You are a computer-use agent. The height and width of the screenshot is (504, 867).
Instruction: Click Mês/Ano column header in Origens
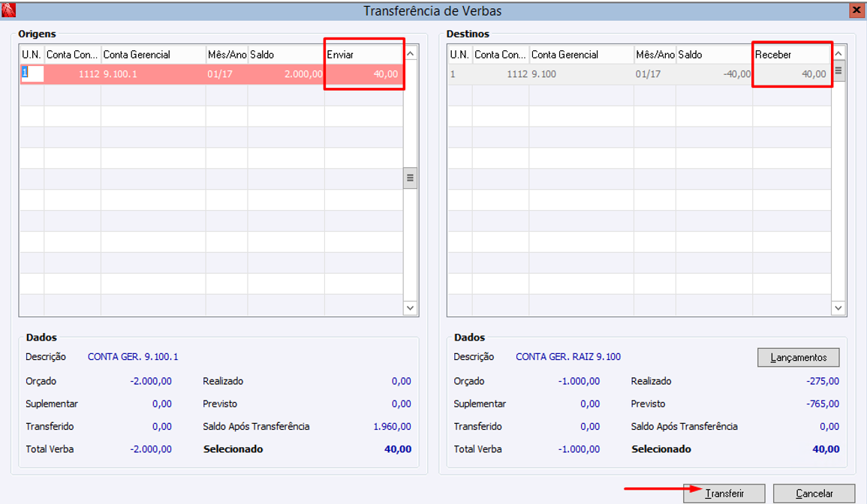(x=227, y=55)
